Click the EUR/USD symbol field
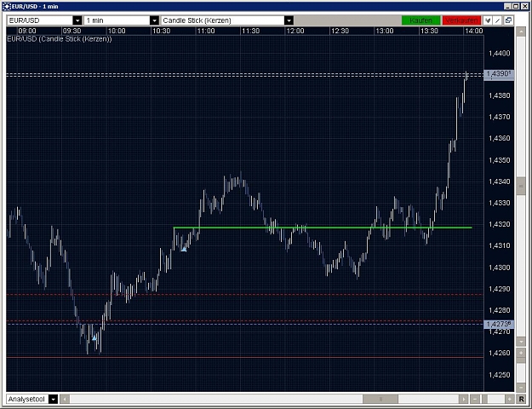532x409 pixels. coord(40,20)
